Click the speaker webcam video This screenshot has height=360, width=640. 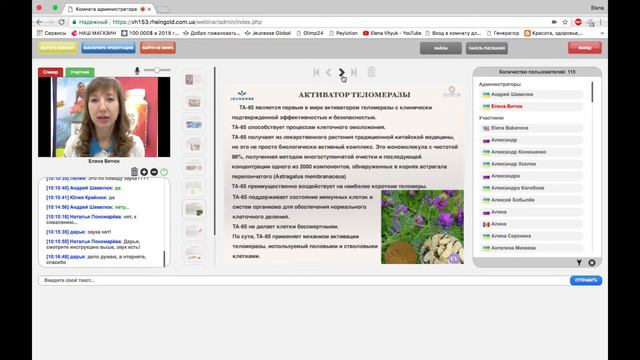pyautogui.click(x=104, y=117)
